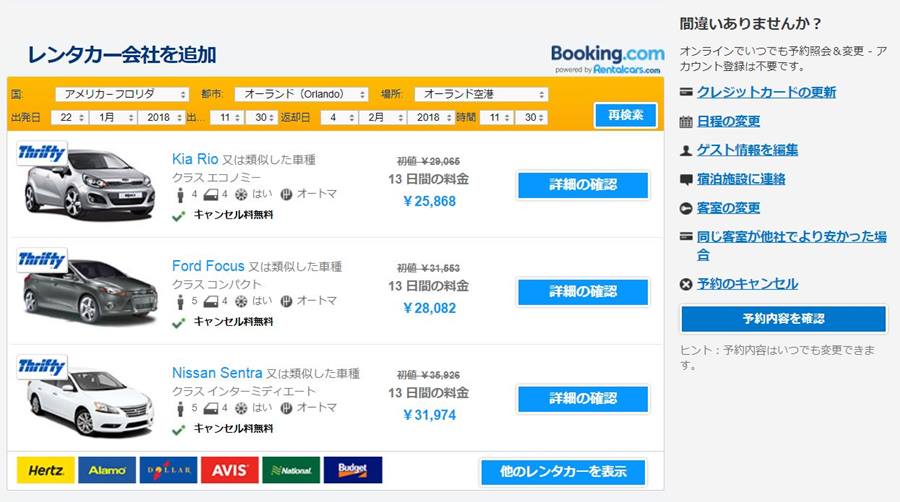Open the ゲスト情報を編集 link
Viewport: 900px width, 502px height.
point(747,150)
